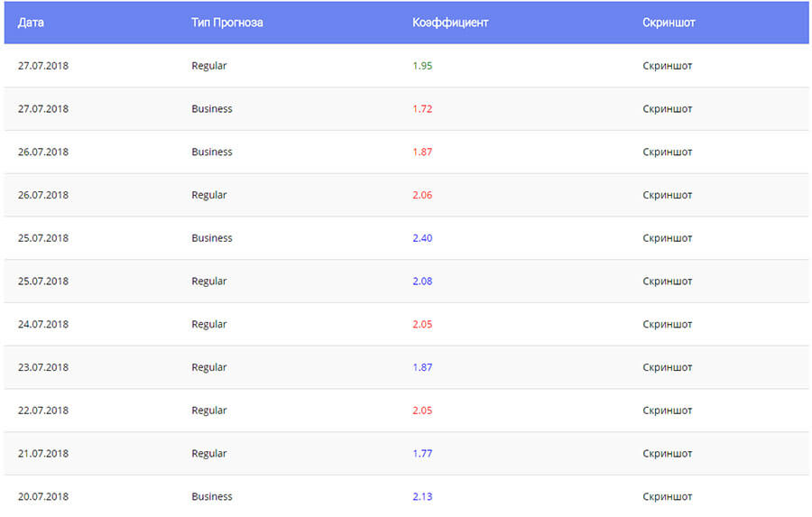This screenshot has height=517, width=812.
Task: Click date 26.07.2018 in the Regular row
Action: (x=43, y=195)
